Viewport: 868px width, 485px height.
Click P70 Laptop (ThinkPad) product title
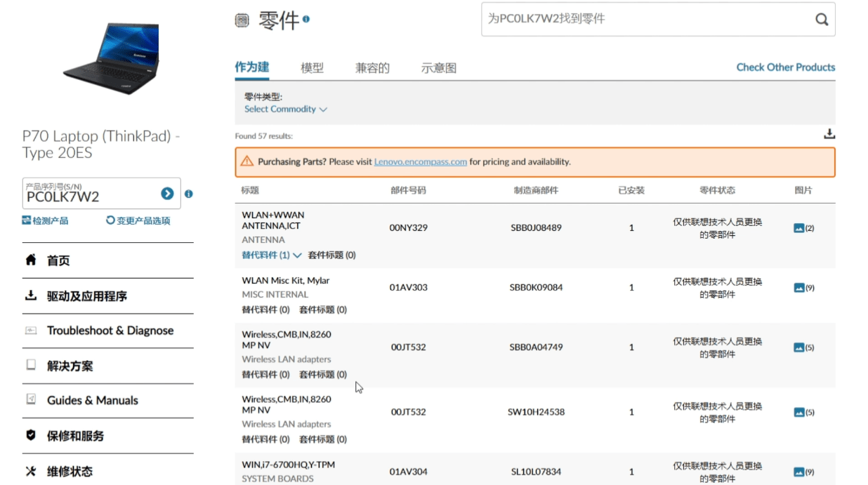point(102,145)
